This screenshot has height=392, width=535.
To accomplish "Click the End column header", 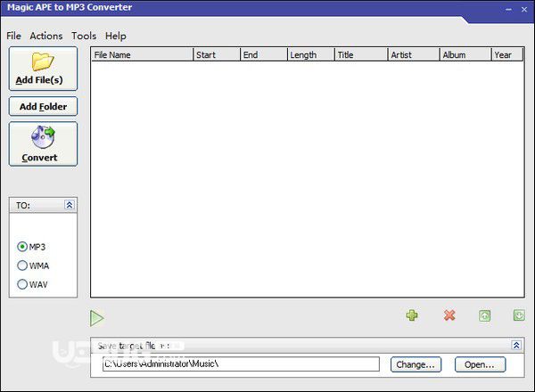I will coord(264,54).
